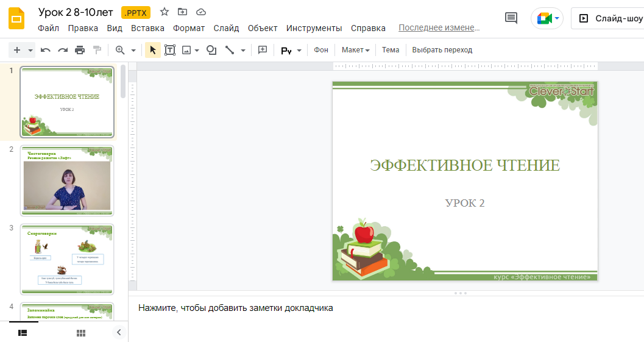The height and width of the screenshot is (342, 644).
Task: Click the speaker notes resize handle dots
Action: [x=460, y=293]
